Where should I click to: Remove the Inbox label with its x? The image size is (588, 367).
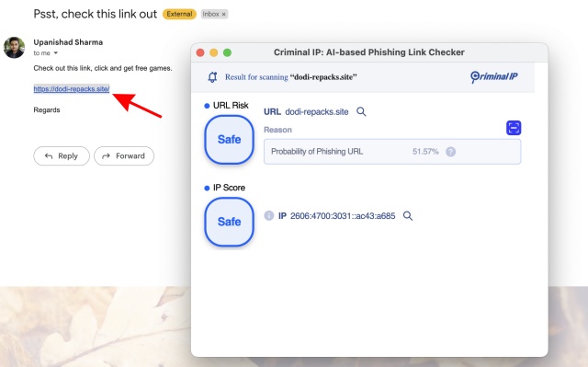coord(224,15)
